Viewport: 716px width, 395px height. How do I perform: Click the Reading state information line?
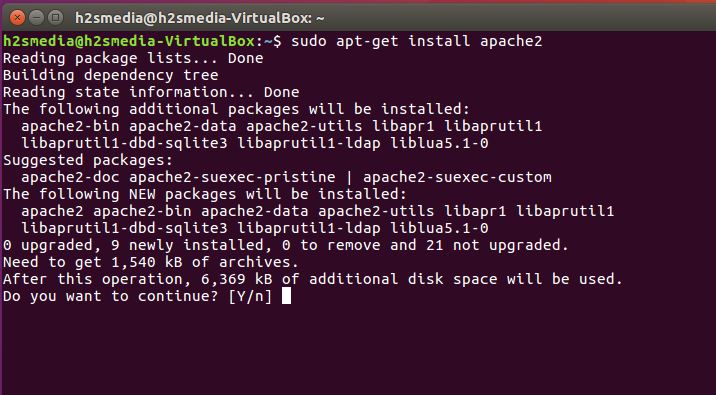pos(151,92)
